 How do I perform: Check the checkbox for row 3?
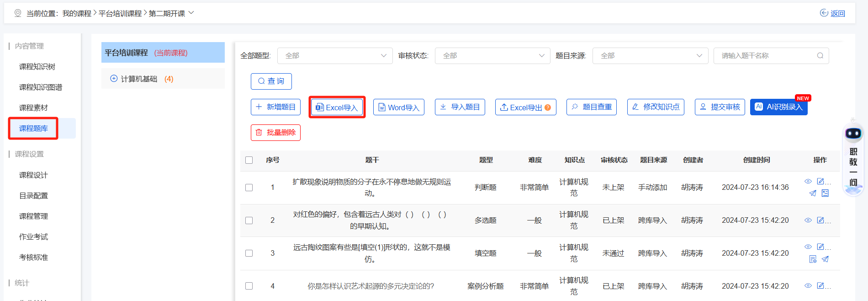pos(249,253)
